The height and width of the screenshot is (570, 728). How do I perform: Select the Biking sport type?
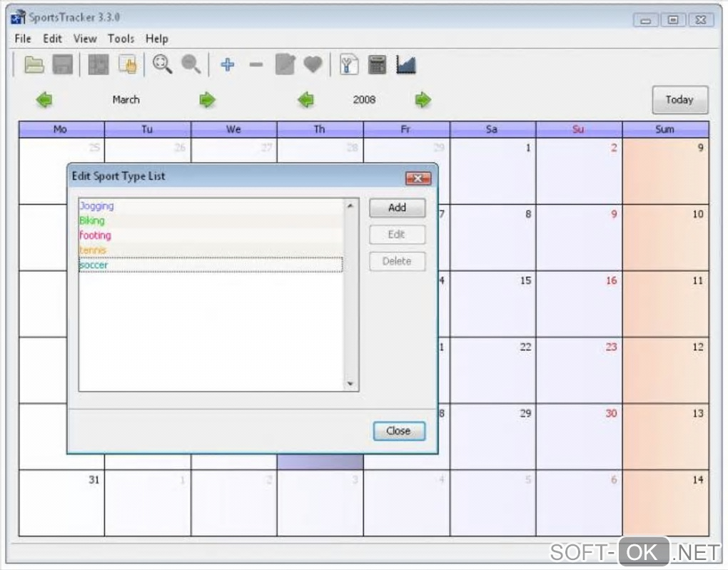coord(211,221)
